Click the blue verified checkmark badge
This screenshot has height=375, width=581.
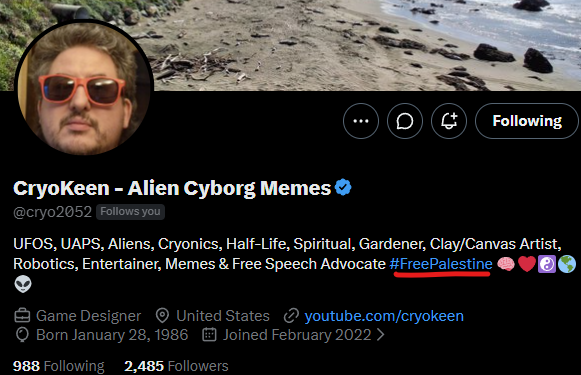(x=343, y=188)
